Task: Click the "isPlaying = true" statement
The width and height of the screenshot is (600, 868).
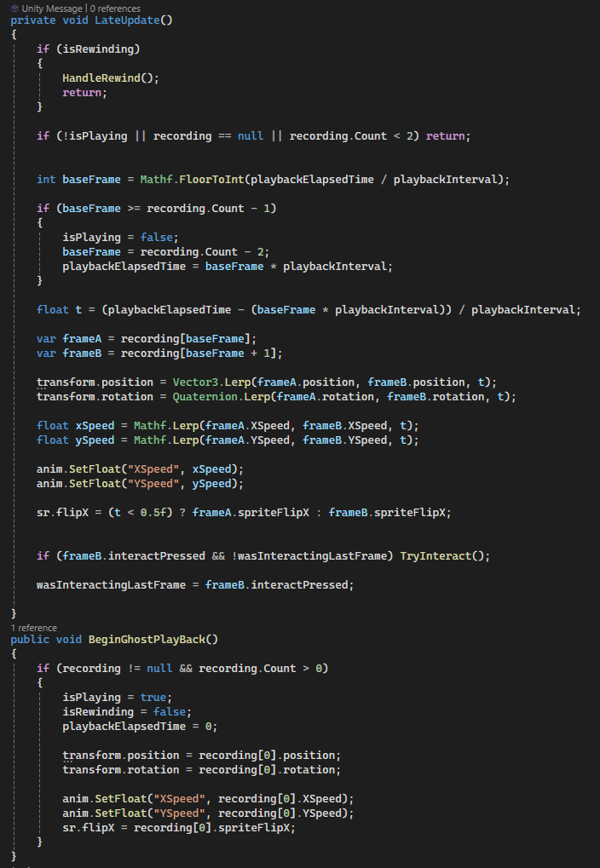Action: (x=117, y=698)
